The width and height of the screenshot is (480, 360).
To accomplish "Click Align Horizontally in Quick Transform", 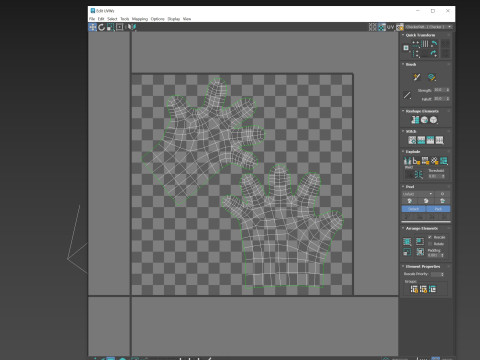I will point(416,44).
